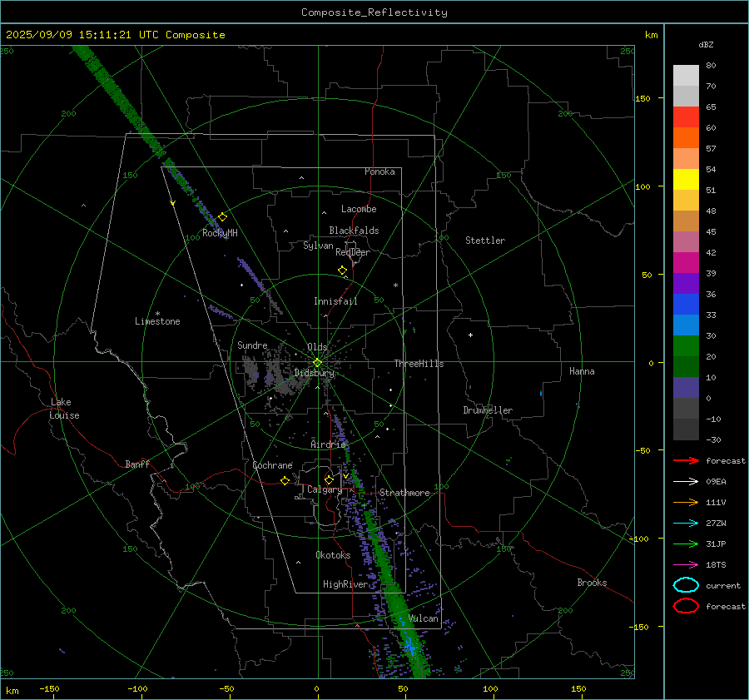
Task: Click the yellow diamond marker near RockyMH
Action: (x=222, y=217)
